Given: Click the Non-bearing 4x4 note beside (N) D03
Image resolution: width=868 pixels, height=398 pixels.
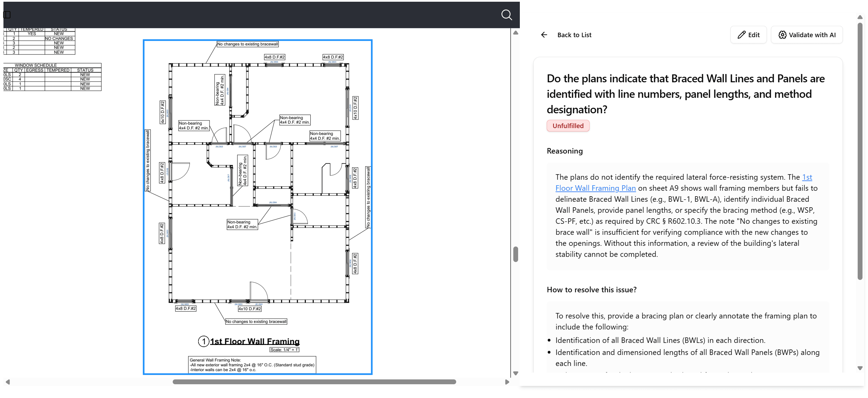Looking at the screenshot, I should [x=194, y=126].
